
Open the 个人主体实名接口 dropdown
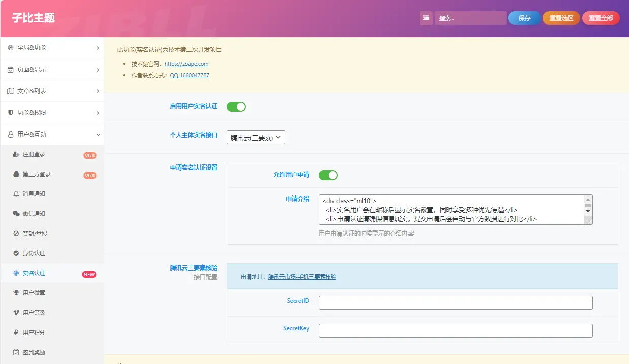point(256,137)
